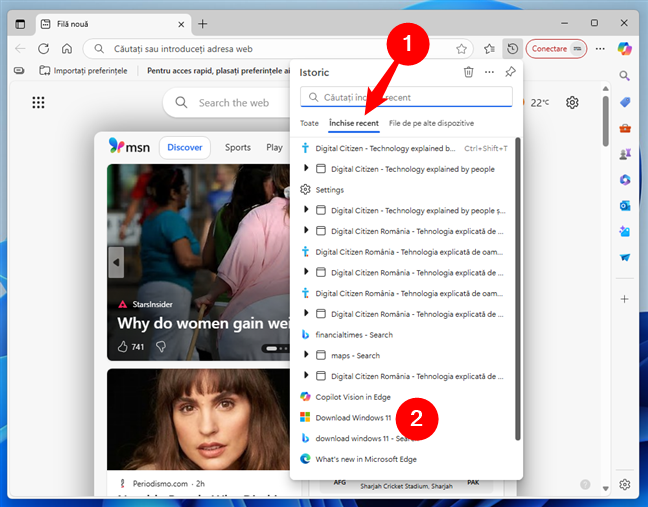Click the History clock icon in the toolbar

point(512,48)
